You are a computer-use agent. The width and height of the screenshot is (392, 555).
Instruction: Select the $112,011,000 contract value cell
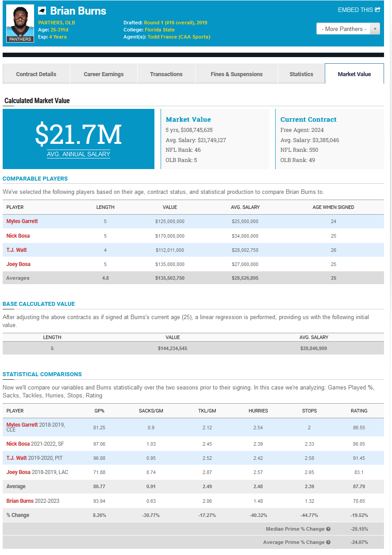tap(170, 250)
